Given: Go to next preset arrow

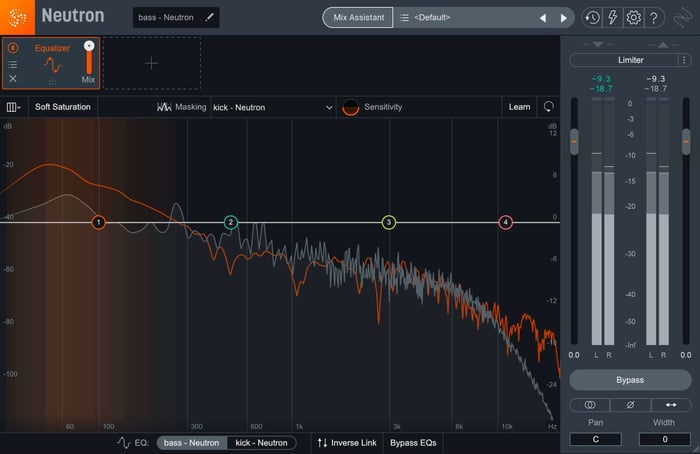Looking at the screenshot, I should click(x=563, y=18).
